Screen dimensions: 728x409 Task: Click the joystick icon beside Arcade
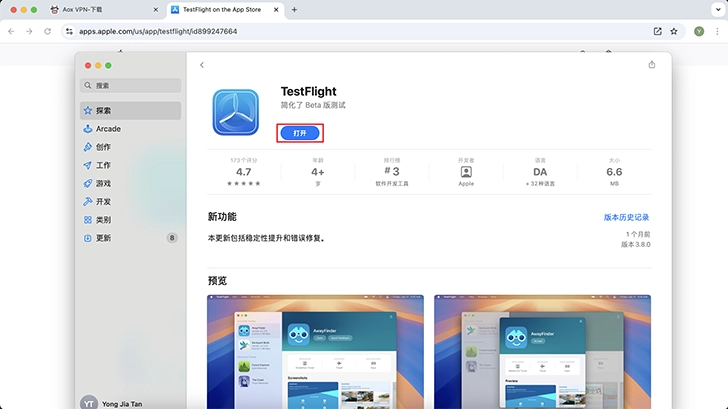coord(88,129)
